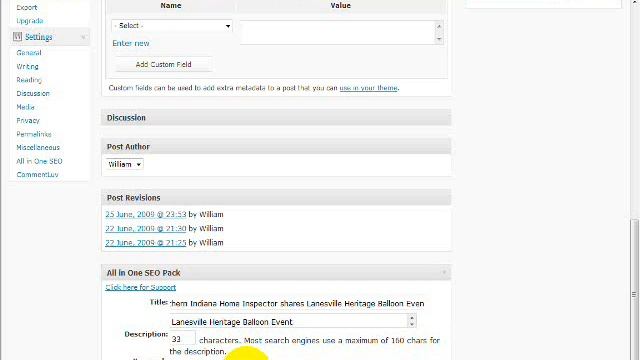
Task: Open revision 25 June 2009 @ 23:53
Action: point(146,214)
